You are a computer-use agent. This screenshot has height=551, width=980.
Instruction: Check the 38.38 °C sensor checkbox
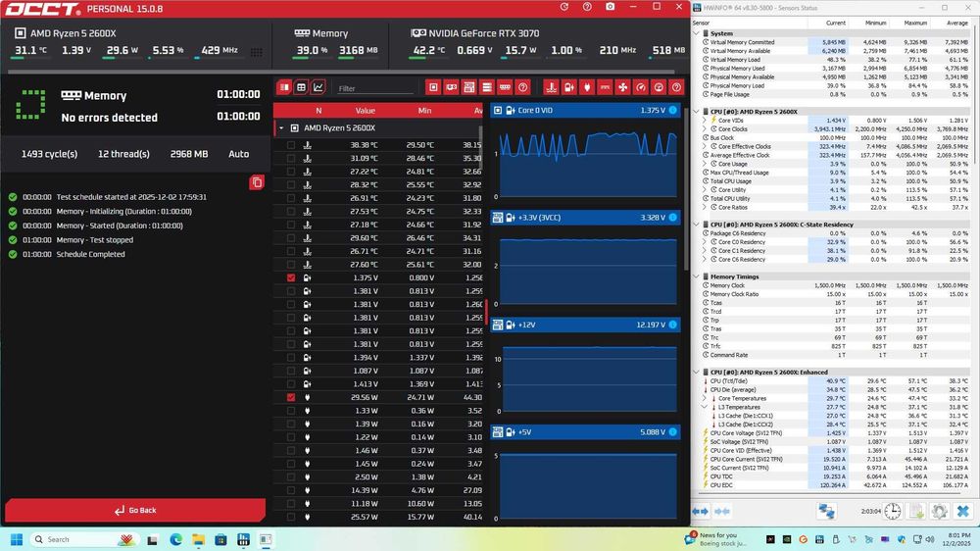click(291, 145)
